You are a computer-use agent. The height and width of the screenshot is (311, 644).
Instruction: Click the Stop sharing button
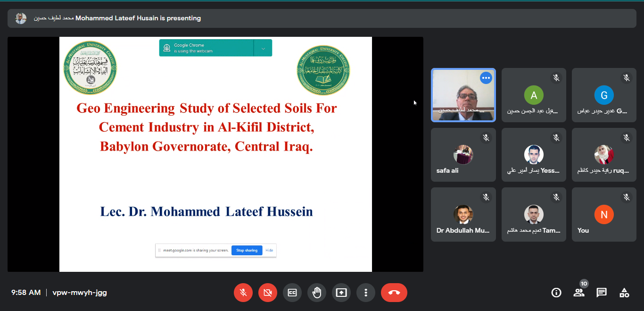point(247,250)
